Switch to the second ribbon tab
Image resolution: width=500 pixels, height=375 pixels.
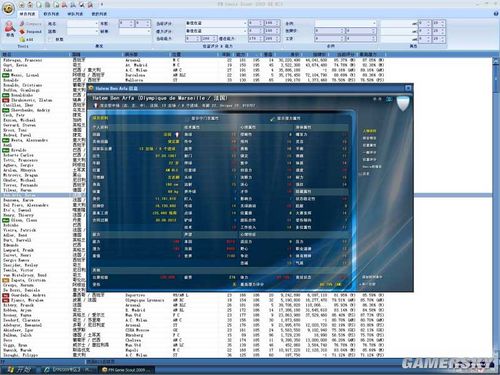51,14
